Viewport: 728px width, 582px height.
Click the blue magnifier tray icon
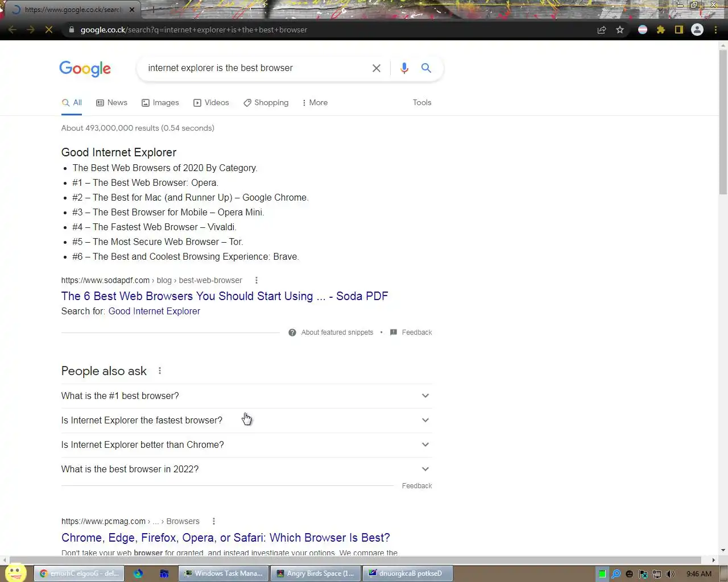pos(615,574)
